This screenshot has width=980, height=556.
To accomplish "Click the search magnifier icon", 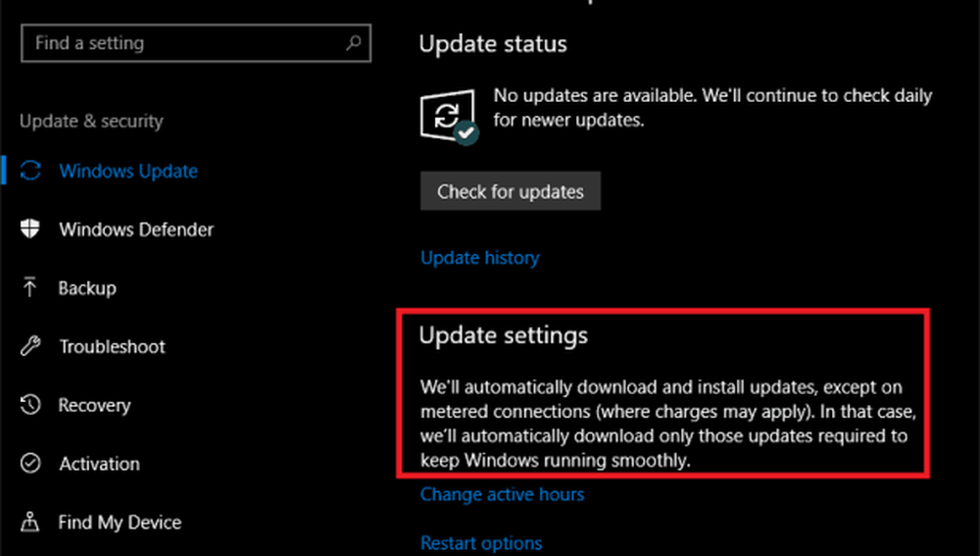I will 354,43.
